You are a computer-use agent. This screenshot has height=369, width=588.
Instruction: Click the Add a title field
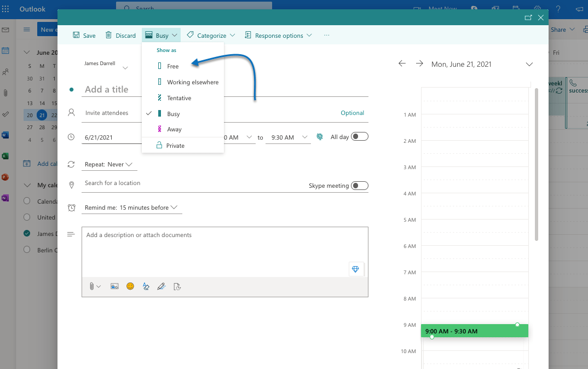pyautogui.click(x=224, y=89)
